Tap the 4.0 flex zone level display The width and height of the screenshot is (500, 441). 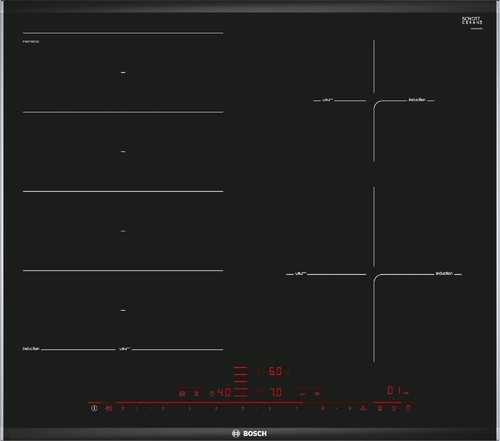pos(224,392)
